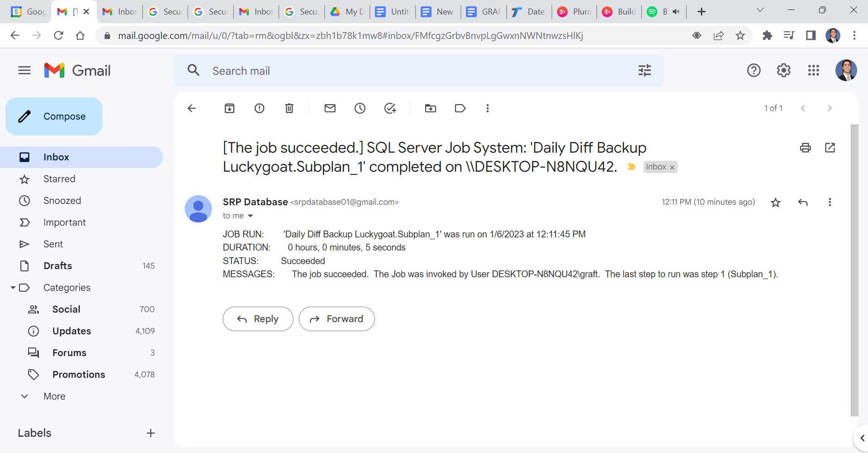The width and height of the screenshot is (868, 453).
Task: Print the email with printer icon
Action: point(805,148)
